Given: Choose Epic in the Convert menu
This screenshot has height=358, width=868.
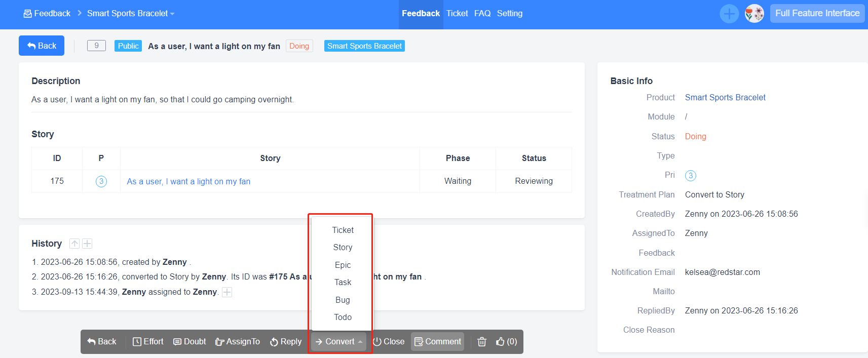Looking at the screenshot, I should point(343,265).
